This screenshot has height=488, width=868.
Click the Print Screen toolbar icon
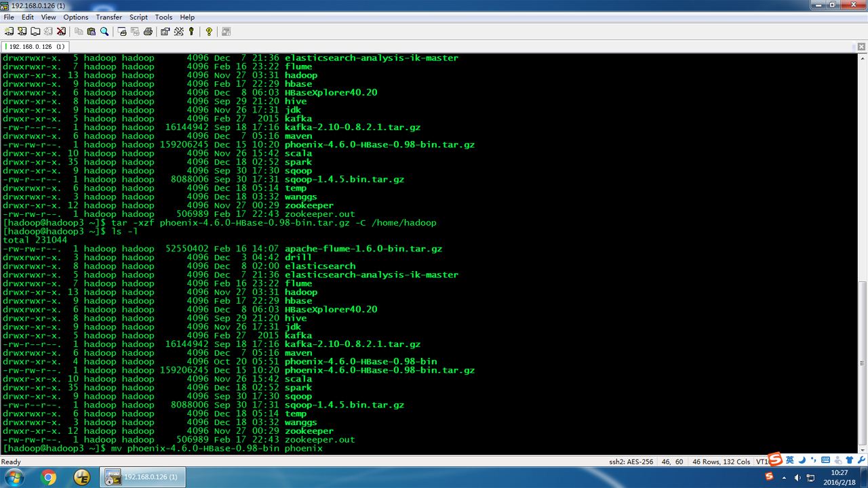pyautogui.click(x=122, y=31)
